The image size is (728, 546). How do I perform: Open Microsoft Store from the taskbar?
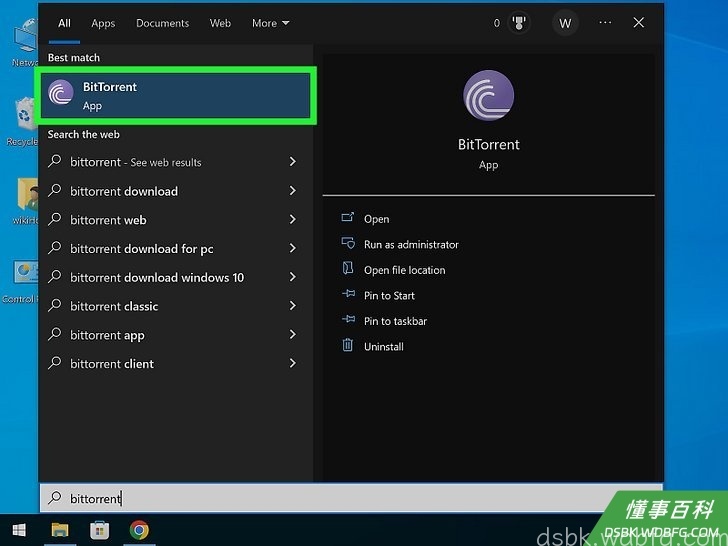(x=99, y=530)
